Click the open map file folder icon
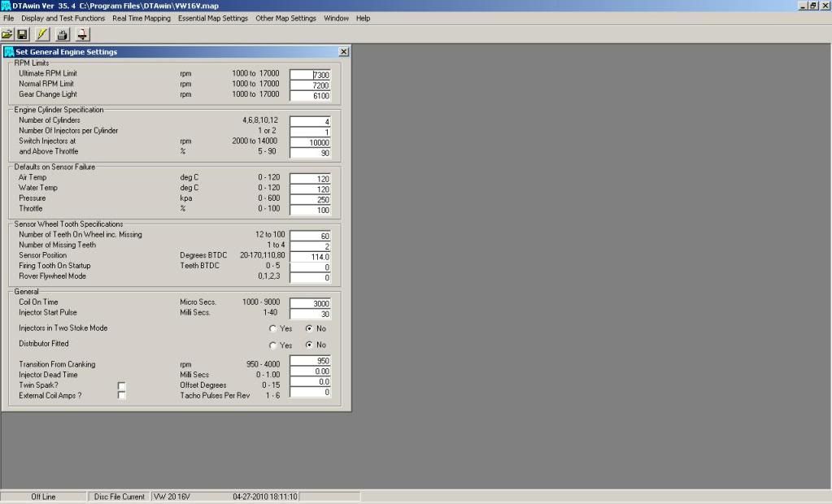The image size is (832, 504). pyautogui.click(x=7, y=34)
